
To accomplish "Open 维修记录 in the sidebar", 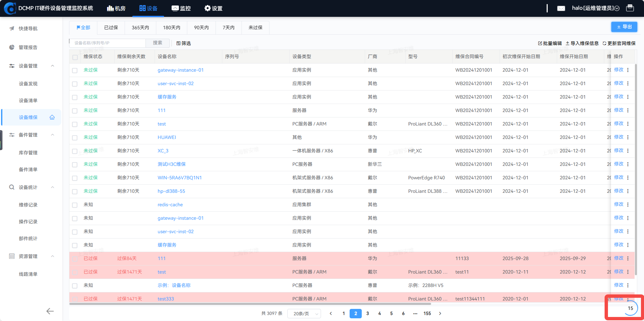I will coord(28,205).
